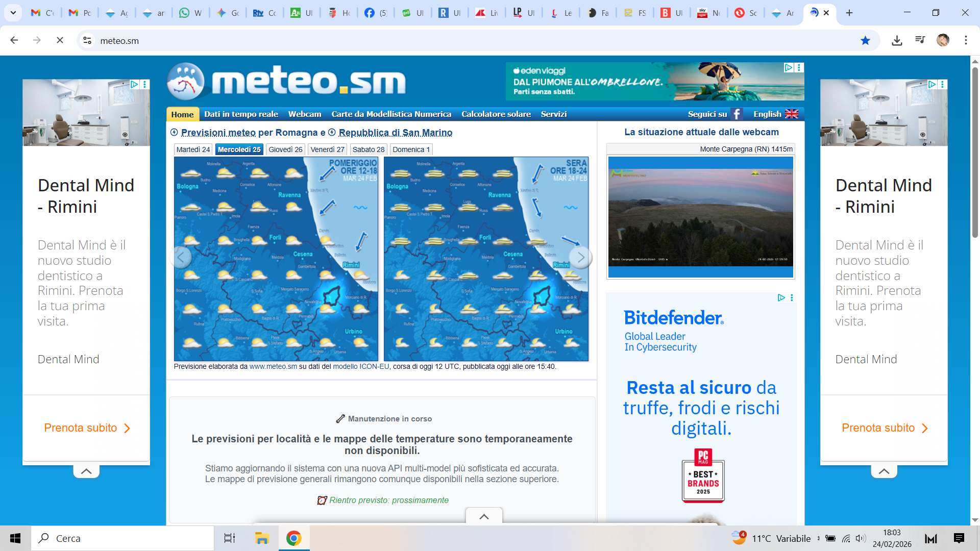Click the Facebook icon next to Seguici su
Viewport: 980px width, 551px height.
pos(736,114)
